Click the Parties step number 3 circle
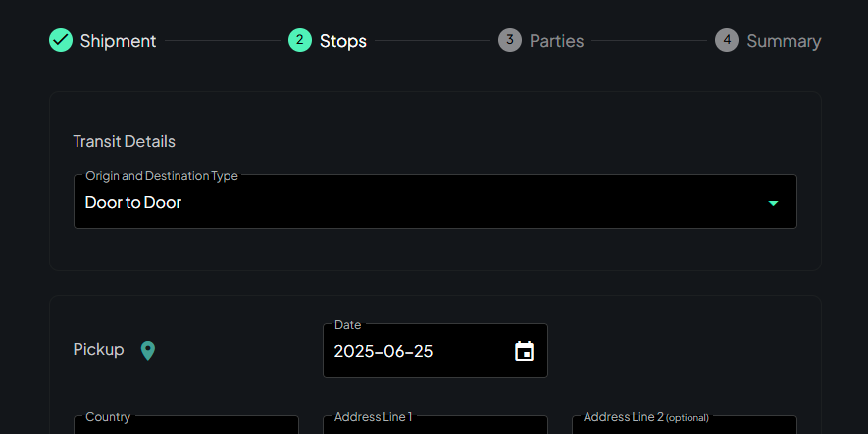This screenshot has width=868, height=434. pos(510,40)
